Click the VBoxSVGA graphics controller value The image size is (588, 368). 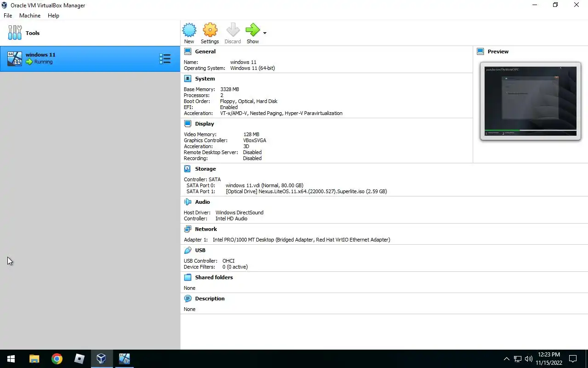[254, 140]
